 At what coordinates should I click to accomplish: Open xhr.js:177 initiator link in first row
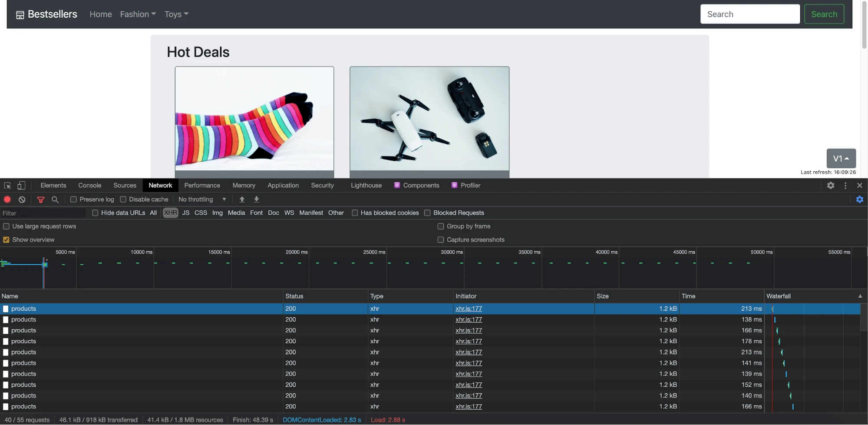pos(469,309)
